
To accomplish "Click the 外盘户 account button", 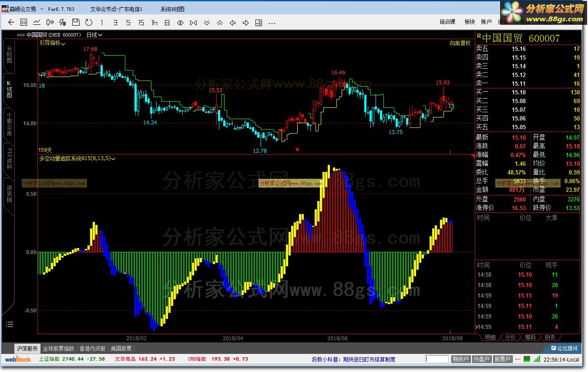I will click(481, 359).
